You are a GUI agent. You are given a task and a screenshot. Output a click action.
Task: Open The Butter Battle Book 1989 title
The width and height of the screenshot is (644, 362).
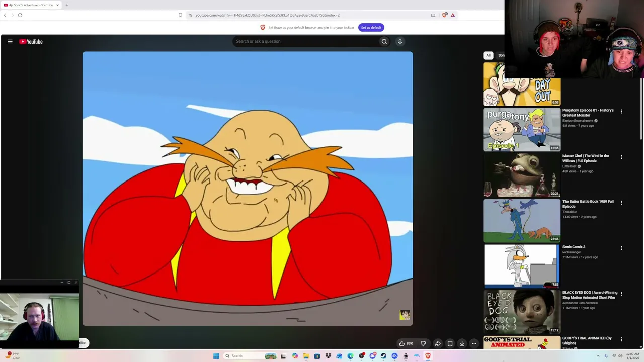588,204
